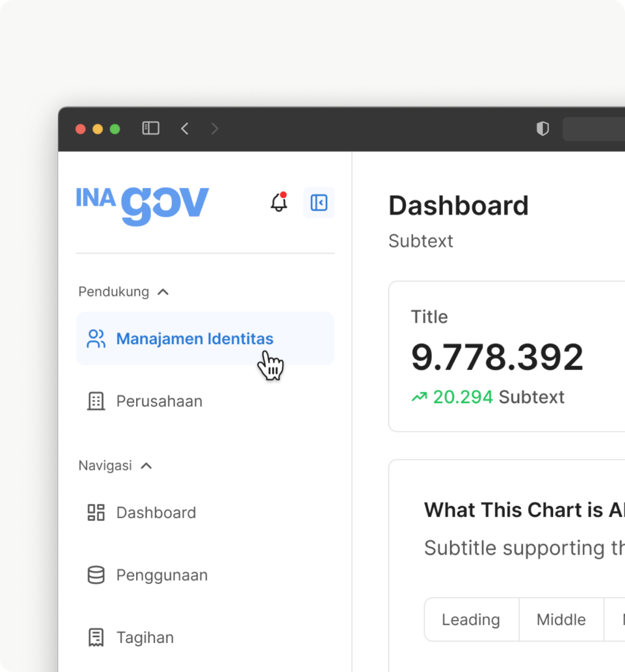The height and width of the screenshot is (672, 625).
Task: Toggle the browser sidebar icon
Action: [151, 129]
